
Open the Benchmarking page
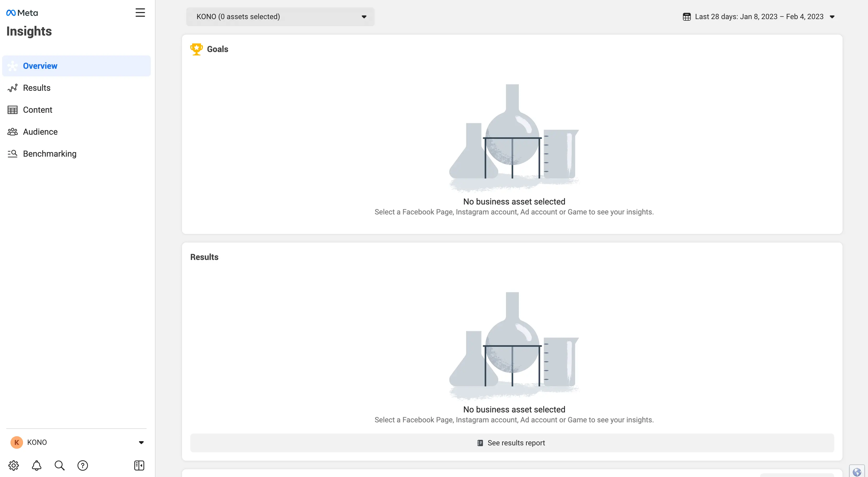coord(49,154)
